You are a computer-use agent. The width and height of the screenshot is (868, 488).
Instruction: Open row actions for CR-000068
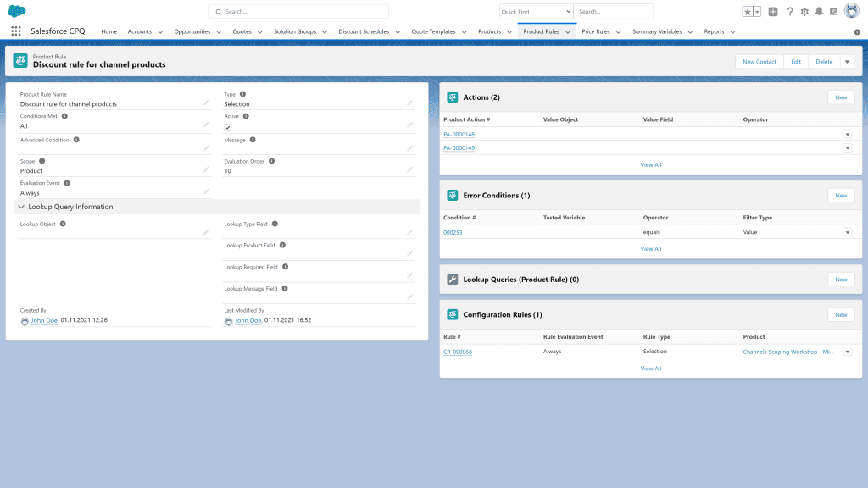click(848, 352)
